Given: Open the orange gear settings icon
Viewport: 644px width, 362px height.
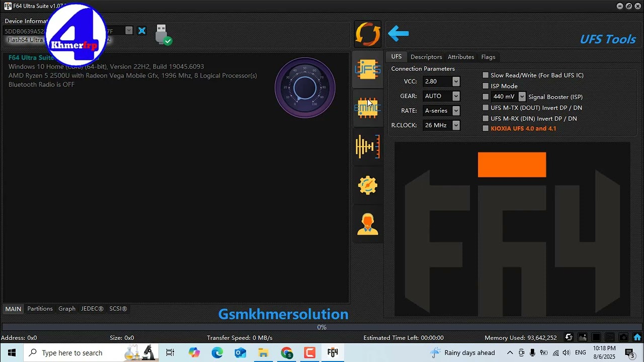Looking at the screenshot, I should (368, 185).
